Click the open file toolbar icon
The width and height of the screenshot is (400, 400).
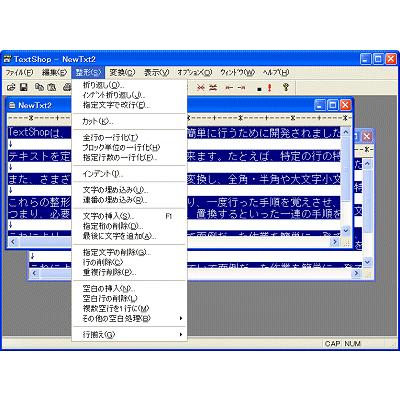tap(12, 88)
